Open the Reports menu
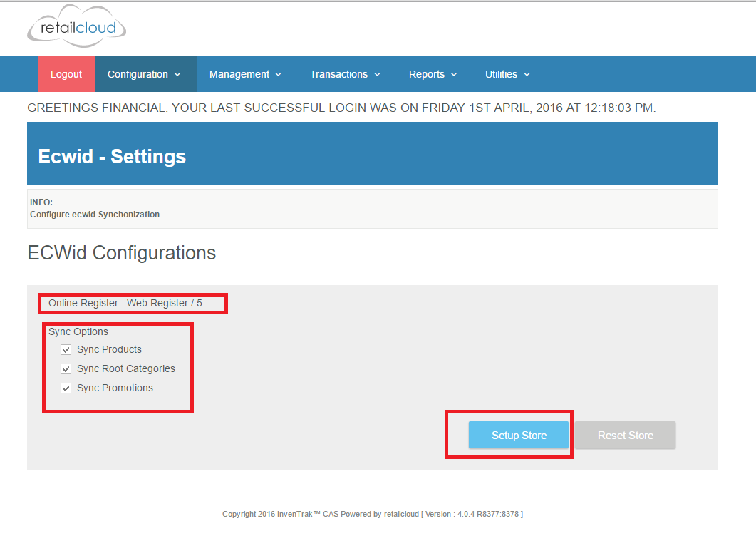 tap(433, 74)
